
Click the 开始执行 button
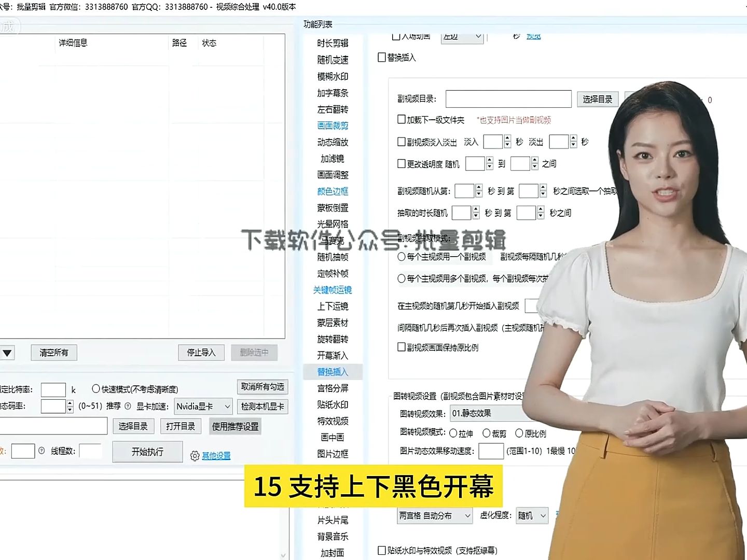pos(147,451)
